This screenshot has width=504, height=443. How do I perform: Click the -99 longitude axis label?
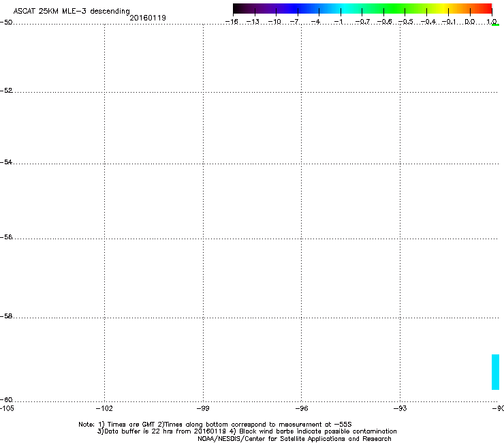(x=203, y=408)
